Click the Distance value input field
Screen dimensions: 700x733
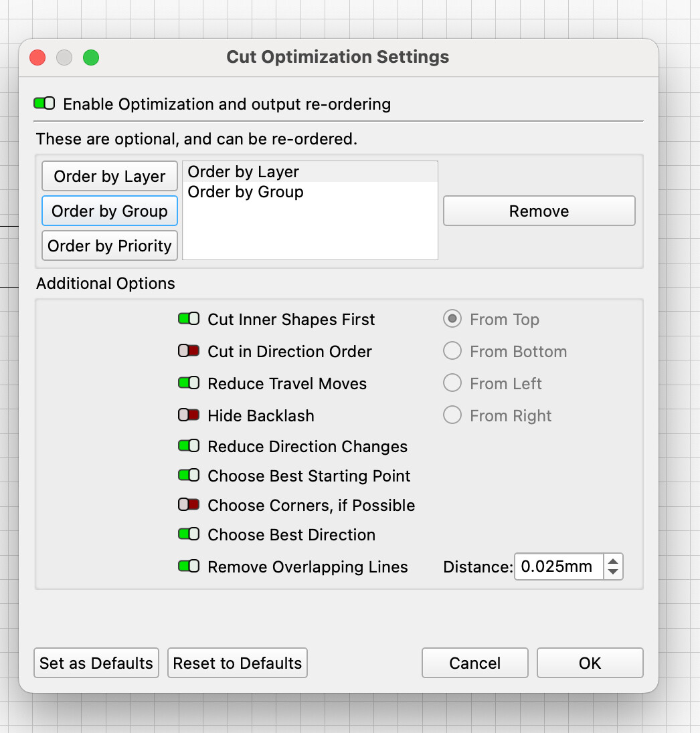click(x=558, y=566)
